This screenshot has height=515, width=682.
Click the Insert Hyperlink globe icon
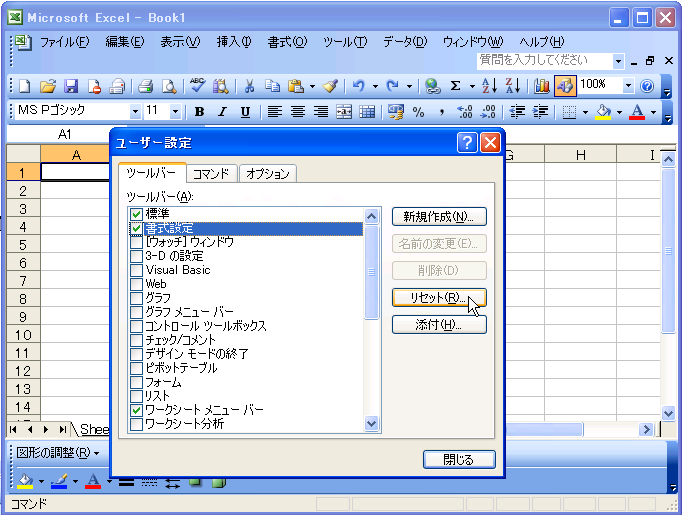point(432,86)
